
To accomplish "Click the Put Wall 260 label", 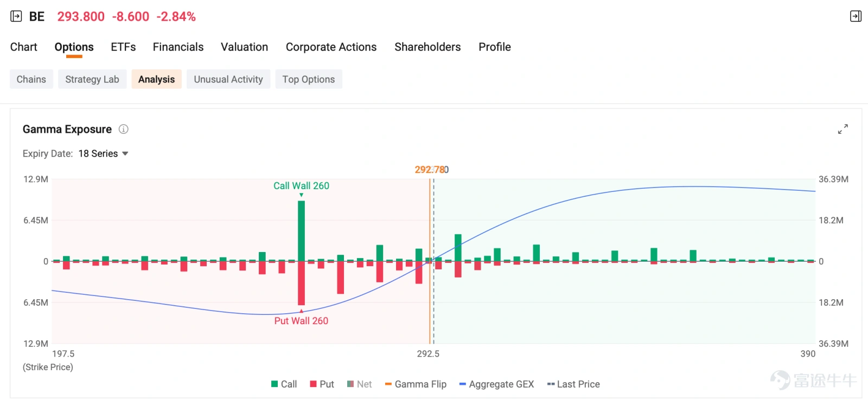I will [301, 321].
